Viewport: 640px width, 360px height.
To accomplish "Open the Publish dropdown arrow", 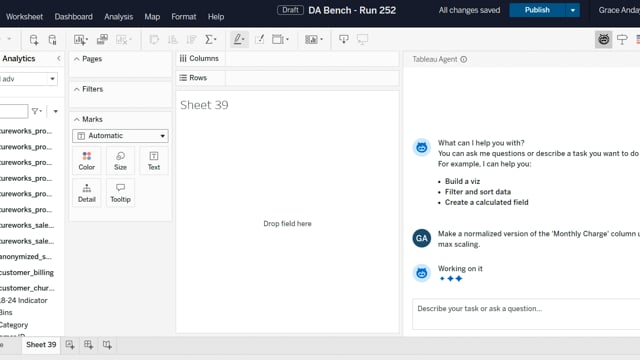I will pos(573,10).
